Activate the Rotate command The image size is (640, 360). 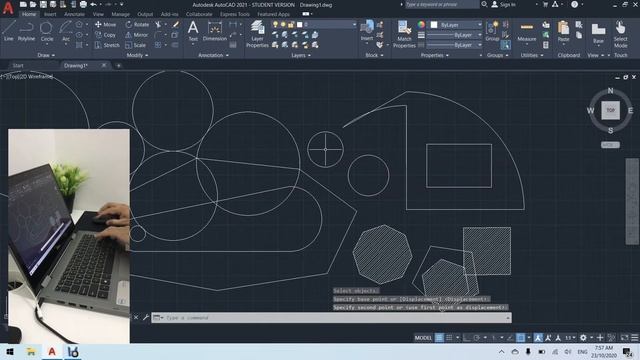(x=137, y=24)
